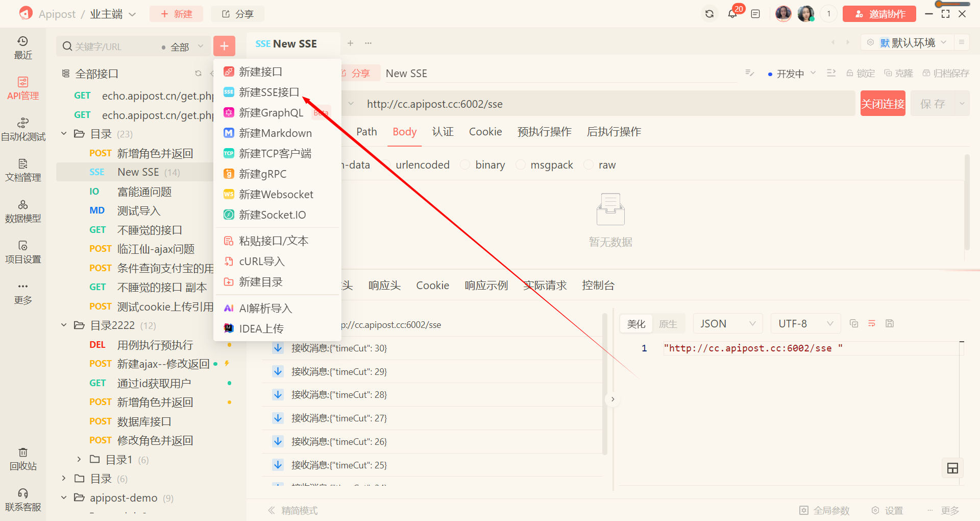Choose 新建Websocket from menu
This screenshot has width=980, height=521.
pyautogui.click(x=277, y=194)
